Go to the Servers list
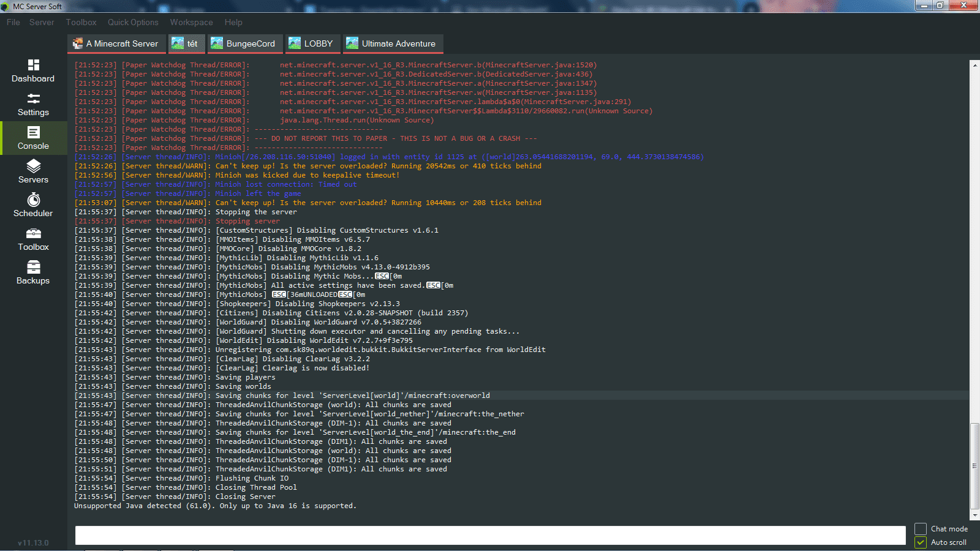980x551 pixels. [33, 171]
